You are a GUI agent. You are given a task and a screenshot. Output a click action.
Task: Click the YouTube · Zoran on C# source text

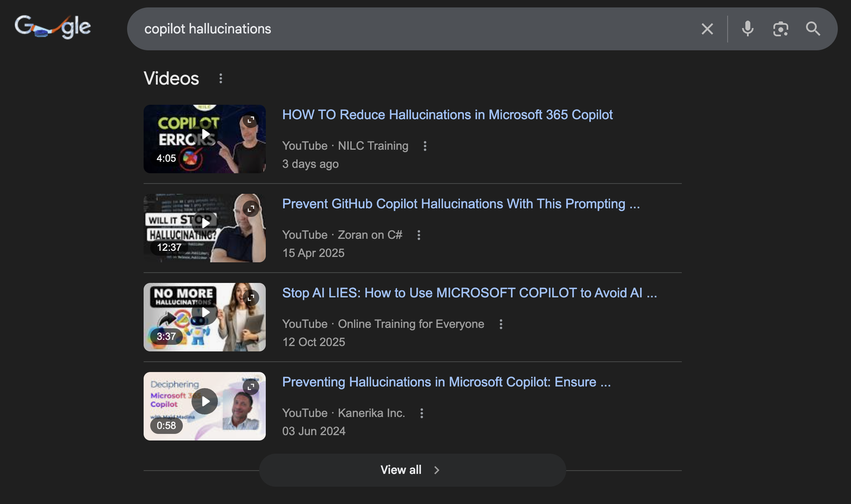pos(342,235)
